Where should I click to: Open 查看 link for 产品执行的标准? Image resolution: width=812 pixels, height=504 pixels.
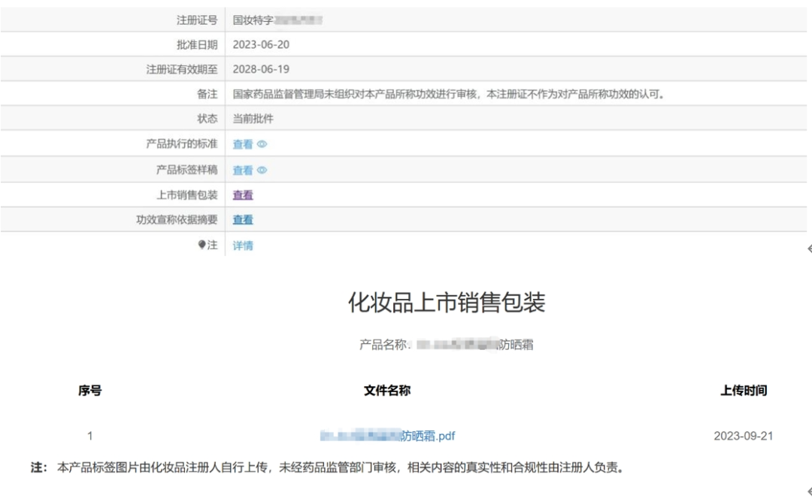[x=242, y=144]
